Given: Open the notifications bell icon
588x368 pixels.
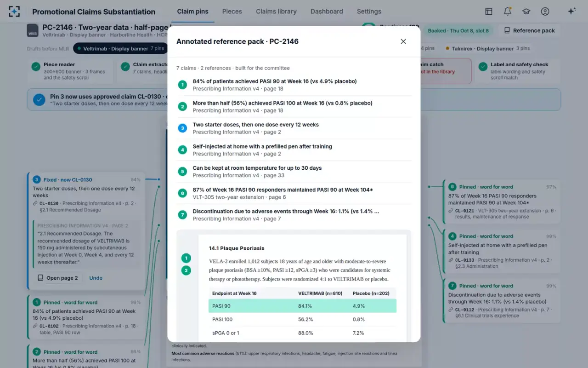Looking at the screenshot, I should 508,11.
